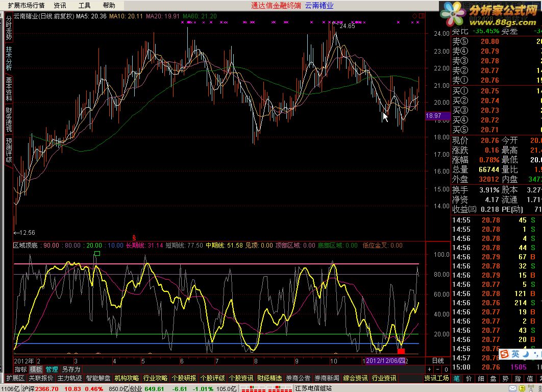Click the 日线 period selector
This screenshot has height=392, width=542.
click(438, 360)
